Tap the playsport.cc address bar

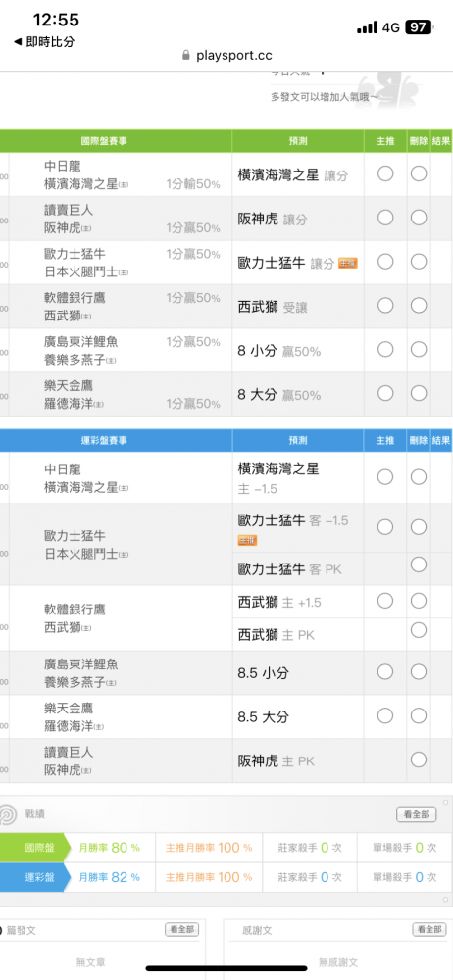pos(226,55)
